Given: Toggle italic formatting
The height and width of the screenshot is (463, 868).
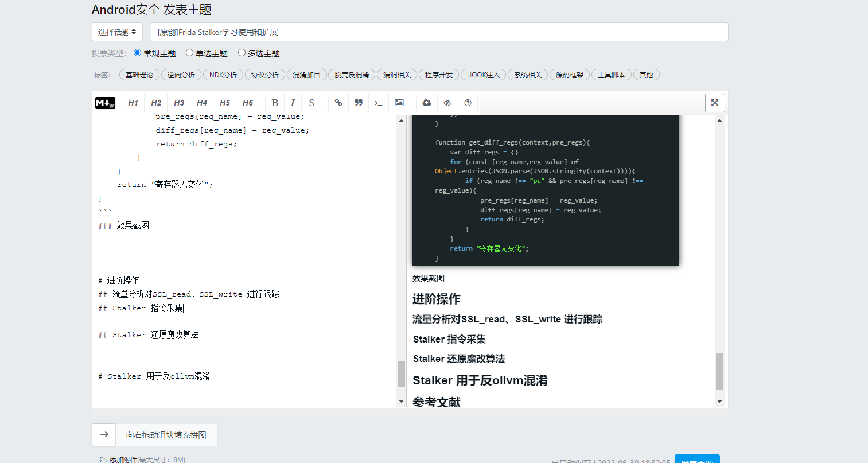Looking at the screenshot, I should pyautogui.click(x=293, y=103).
